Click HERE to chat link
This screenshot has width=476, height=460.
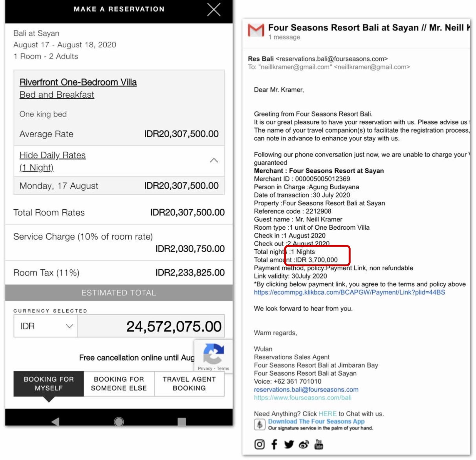point(328,414)
